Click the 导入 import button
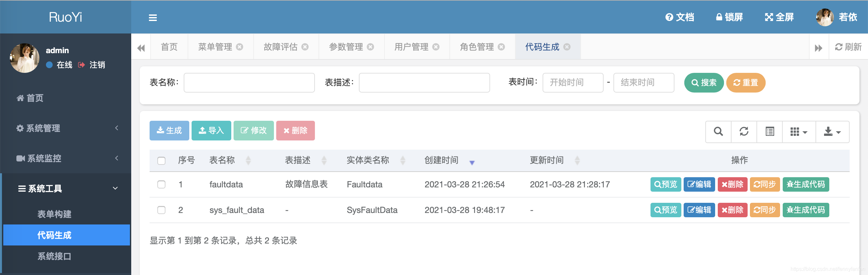868x275 pixels. [x=211, y=130]
